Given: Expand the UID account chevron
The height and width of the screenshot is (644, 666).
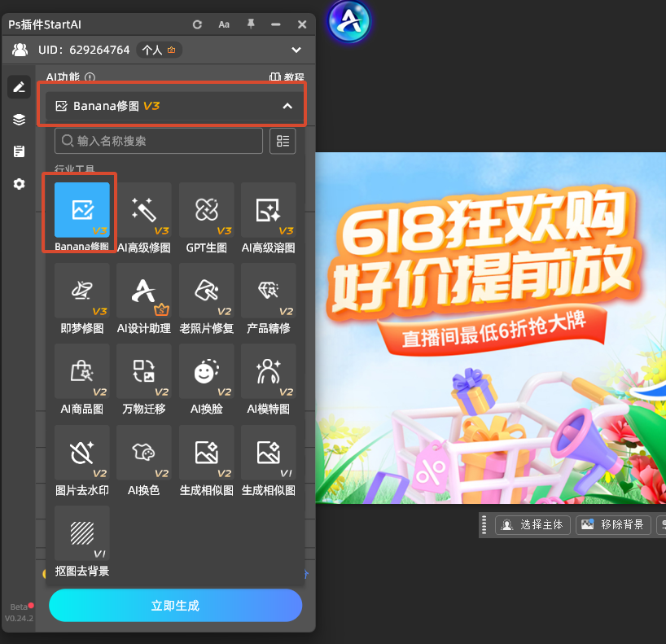Looking at the screenshot, I should click(296, 50).
